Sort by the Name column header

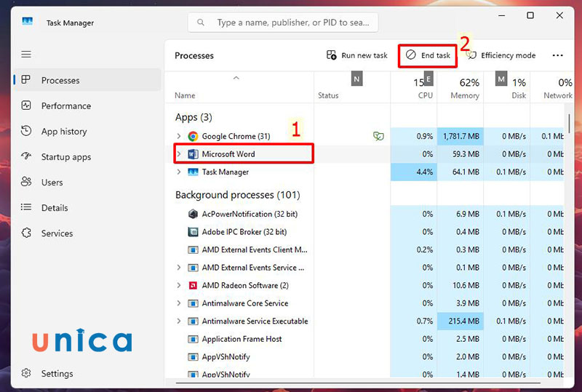click(x=239, y=87)
